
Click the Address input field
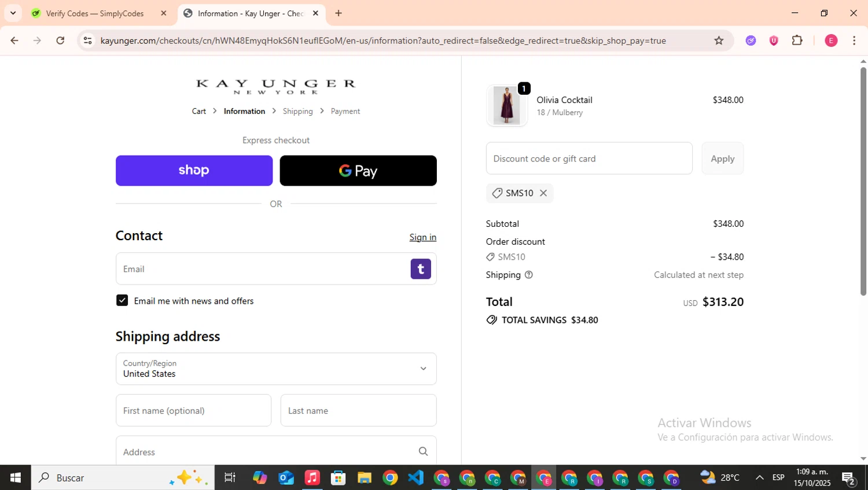pyautogui.click(x=276, y=451)
